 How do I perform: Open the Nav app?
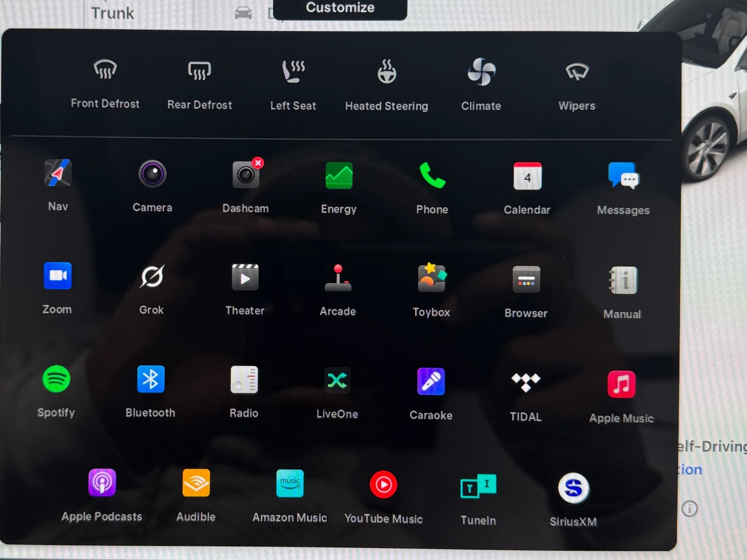58,174
